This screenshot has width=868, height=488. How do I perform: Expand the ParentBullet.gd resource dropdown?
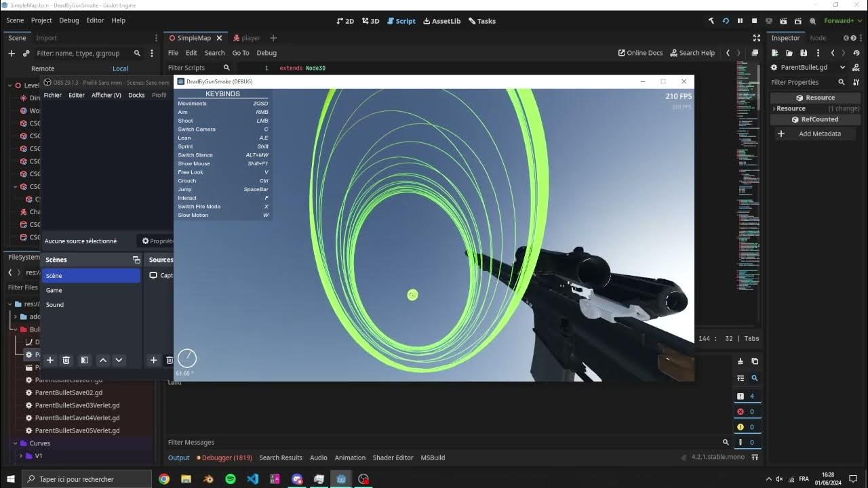pyautogui.click(x=843, y=68)
